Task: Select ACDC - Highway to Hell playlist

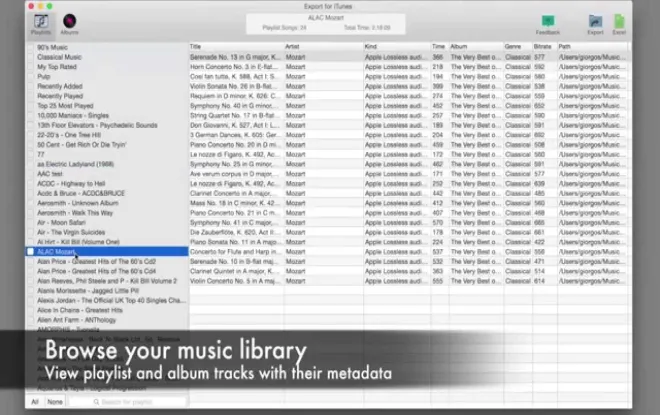Action: [71, 184]
